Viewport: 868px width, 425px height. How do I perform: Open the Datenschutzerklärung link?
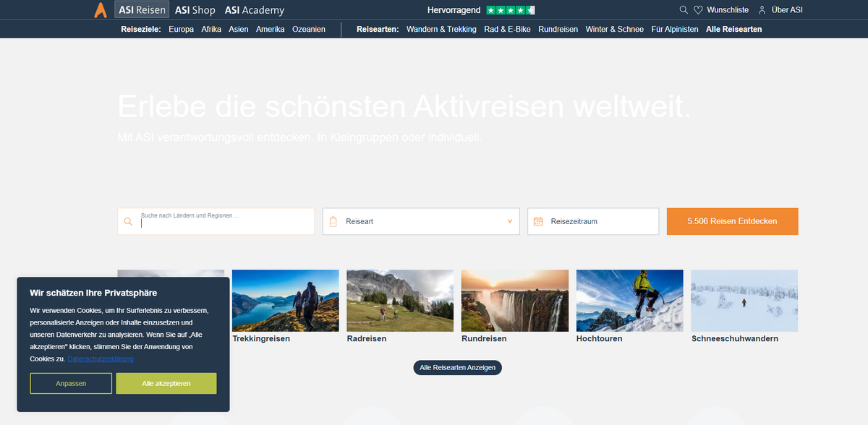coord(101,359)
